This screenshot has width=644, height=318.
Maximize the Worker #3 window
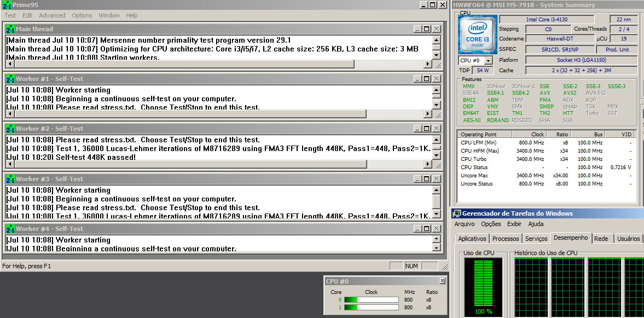426,179
